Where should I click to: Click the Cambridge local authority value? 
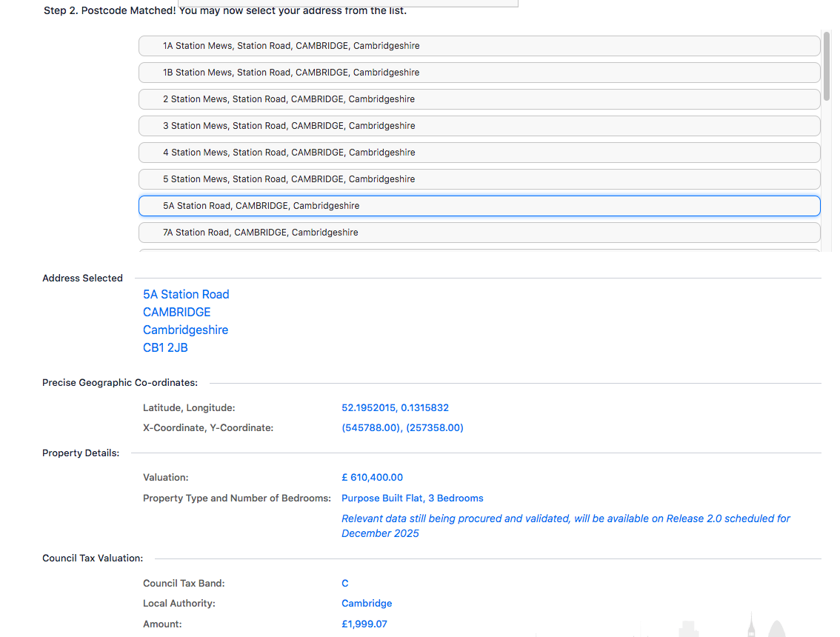coord(367,604)
